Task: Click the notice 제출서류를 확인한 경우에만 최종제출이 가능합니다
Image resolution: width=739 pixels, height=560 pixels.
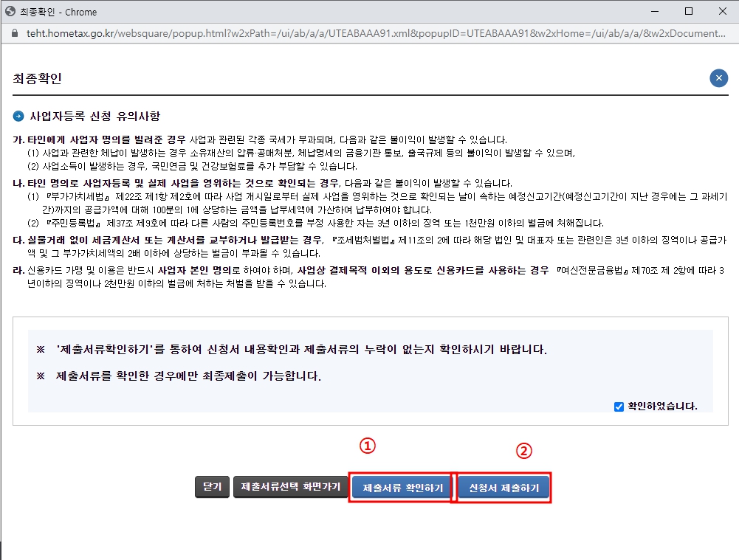Action: [188, 376]
